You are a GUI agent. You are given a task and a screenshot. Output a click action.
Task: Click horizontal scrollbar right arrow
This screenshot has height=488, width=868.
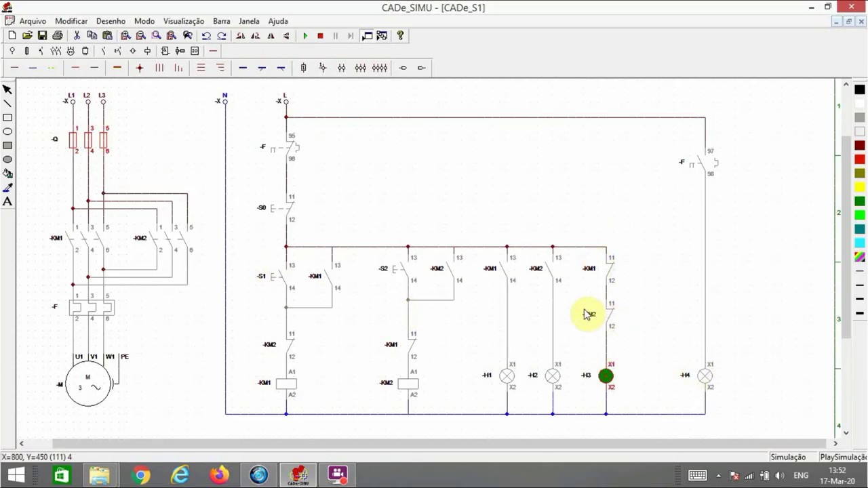tap(835, 443)
